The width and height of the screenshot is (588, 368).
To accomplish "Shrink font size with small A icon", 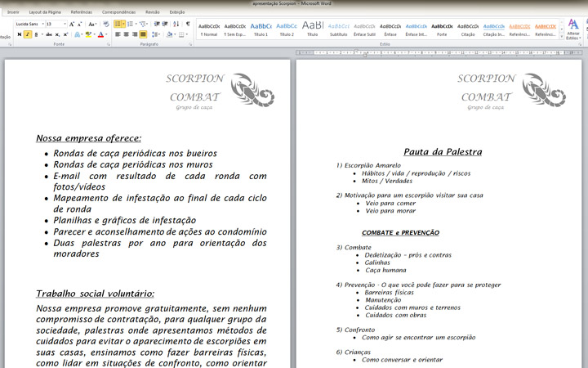I will point(79,24).
